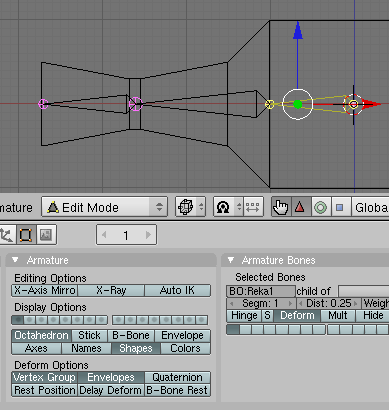Switch to the Editing context square icon
The image size is (389, 410).
(x=26, y=235)
